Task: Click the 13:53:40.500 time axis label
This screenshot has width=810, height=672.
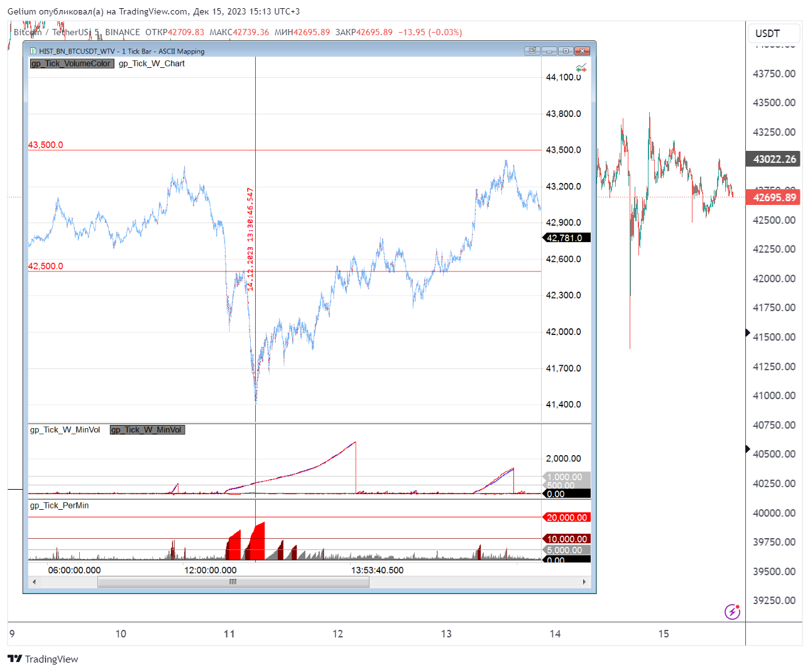Action: pos(377,570)
